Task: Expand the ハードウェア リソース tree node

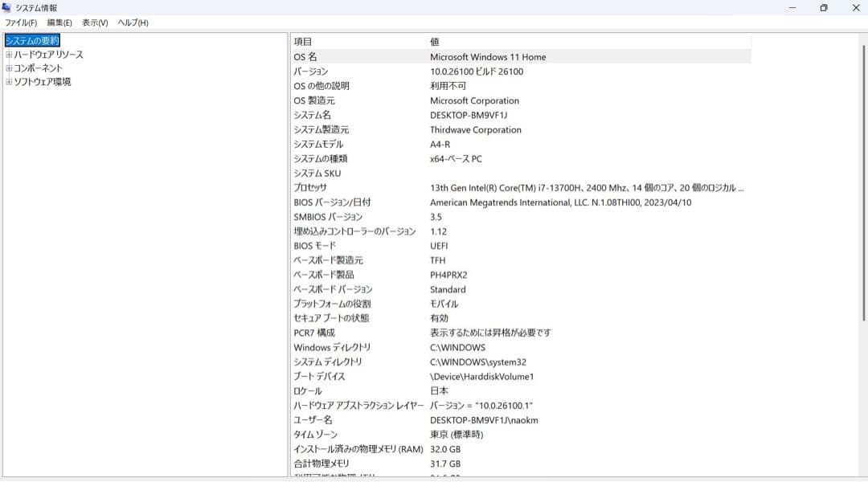Action: (x=8, y=55)
